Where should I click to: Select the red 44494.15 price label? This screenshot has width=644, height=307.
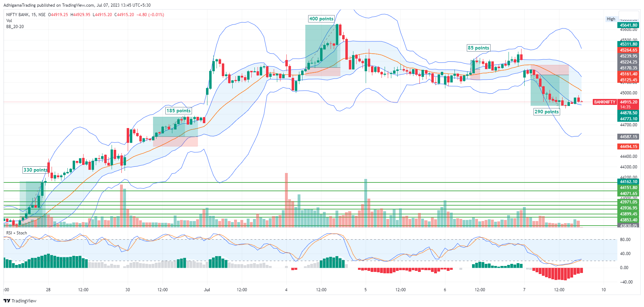point(628,147)
